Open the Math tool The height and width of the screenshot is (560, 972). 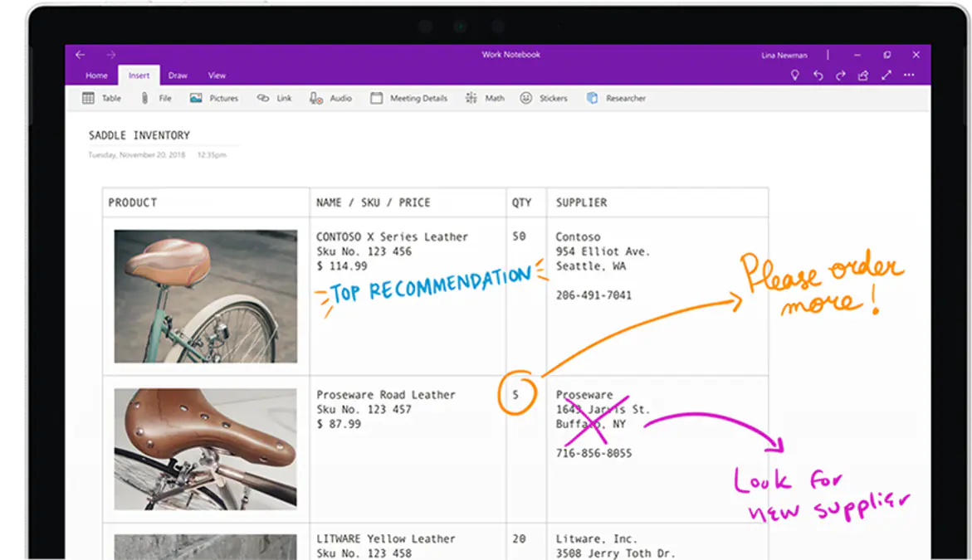[484, 97]
